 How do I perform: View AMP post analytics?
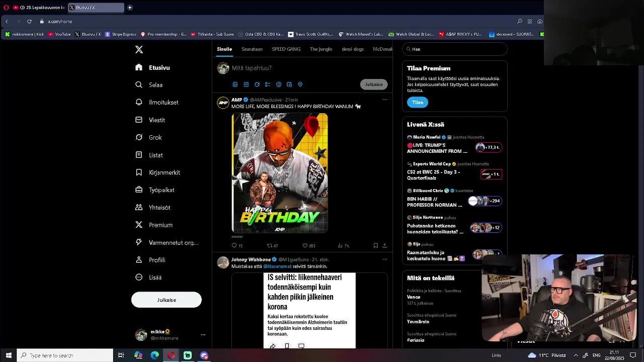344,246
